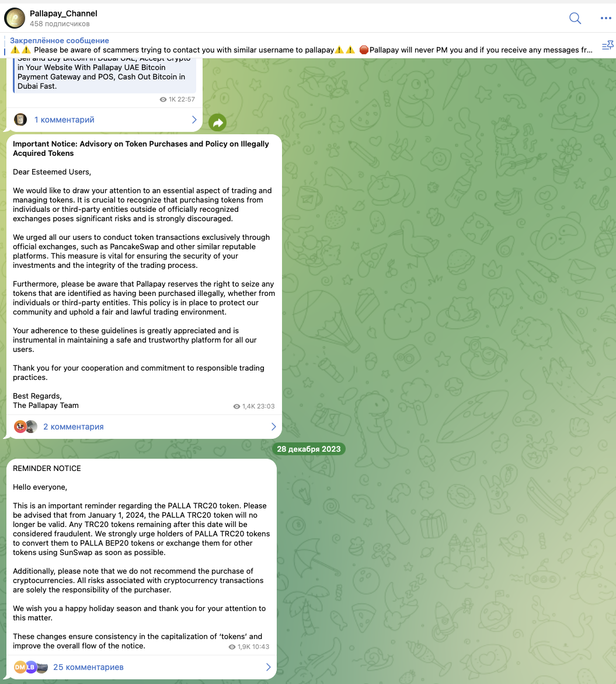Open 25 комментариев thread

(x=141, y=667)
